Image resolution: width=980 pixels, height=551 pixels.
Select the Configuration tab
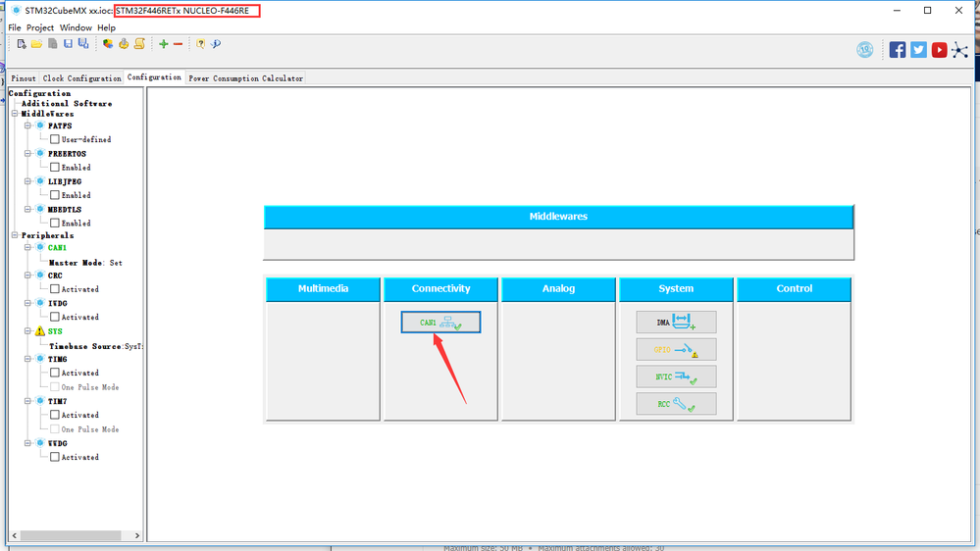click(x=154, y=77)
